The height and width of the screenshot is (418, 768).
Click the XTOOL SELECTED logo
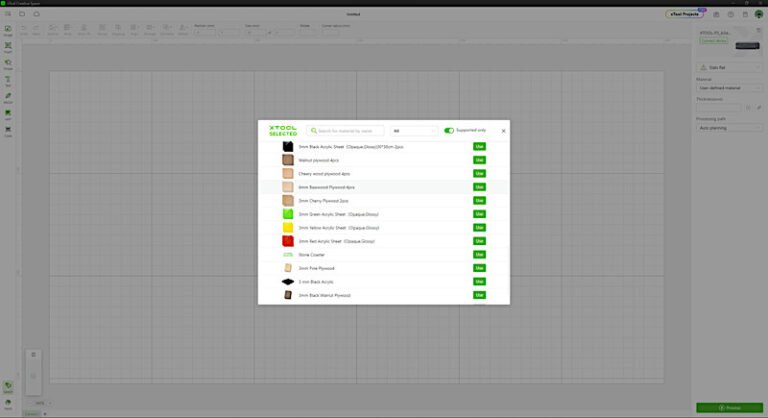[x=283, y=131]
